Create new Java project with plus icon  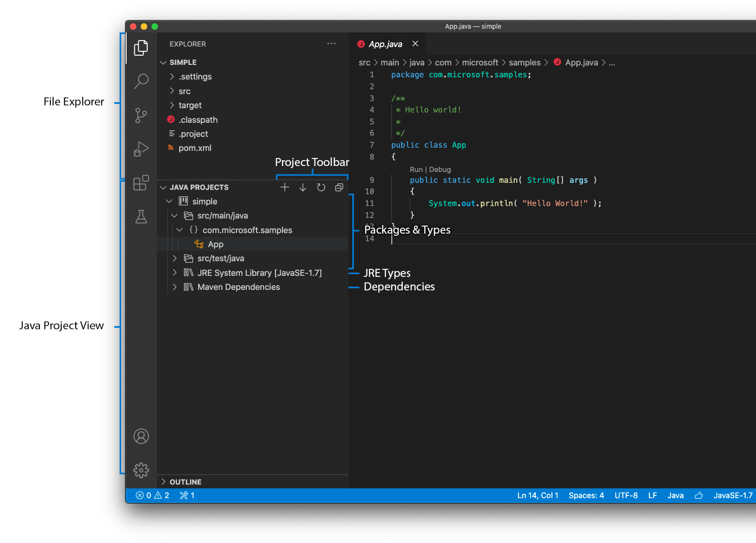click(285, 187)
